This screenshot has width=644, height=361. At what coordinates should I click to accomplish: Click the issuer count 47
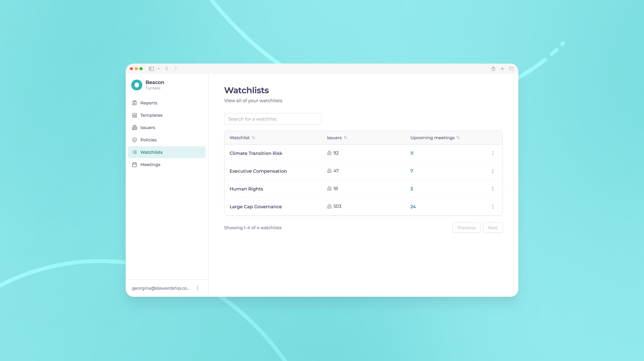pyautogui.click(x=336, y=171)
